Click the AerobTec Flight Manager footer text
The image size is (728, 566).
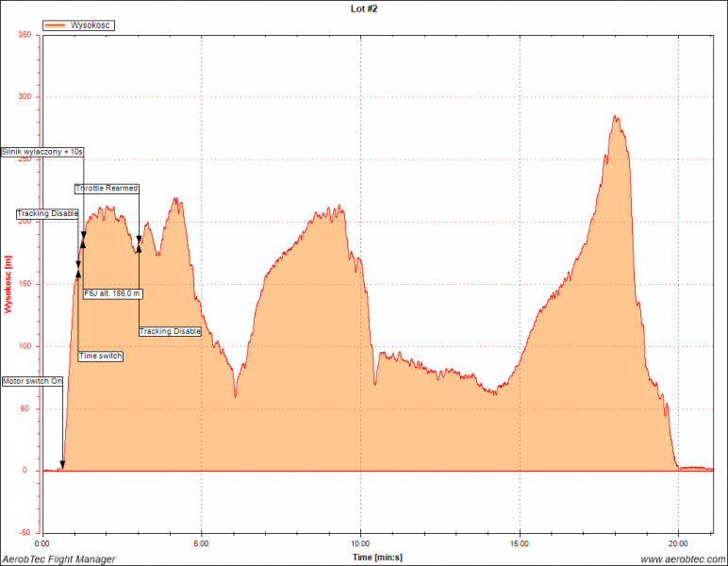pyautogui.click(x=58, y=559)
